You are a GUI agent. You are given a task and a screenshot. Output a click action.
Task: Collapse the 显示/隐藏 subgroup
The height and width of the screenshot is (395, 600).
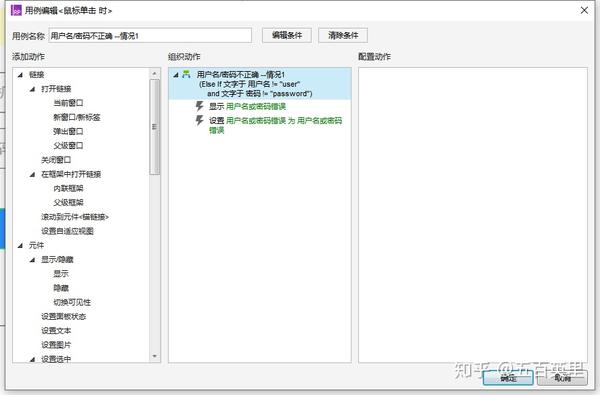[33, 260]
